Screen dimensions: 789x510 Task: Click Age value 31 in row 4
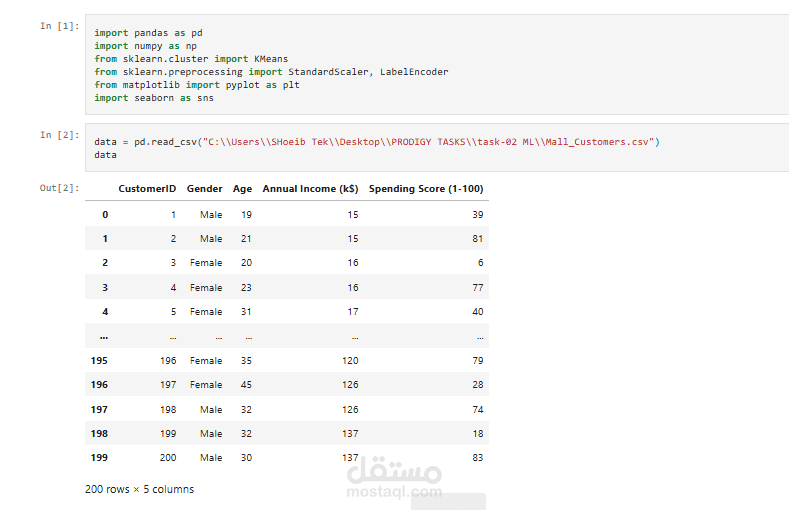(x=246, y=312)
